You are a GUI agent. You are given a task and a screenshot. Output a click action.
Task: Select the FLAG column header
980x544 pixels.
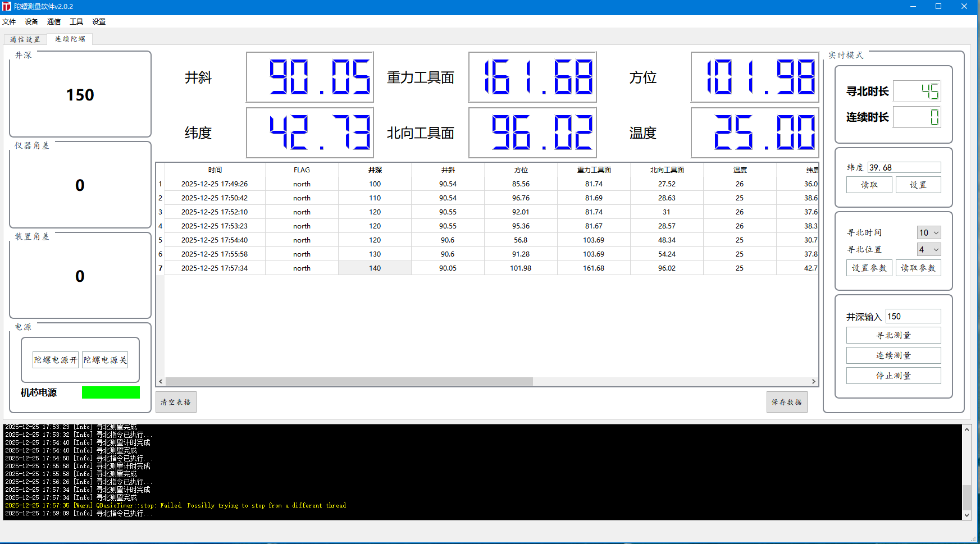pyautogui.click(x=302, y=170)
